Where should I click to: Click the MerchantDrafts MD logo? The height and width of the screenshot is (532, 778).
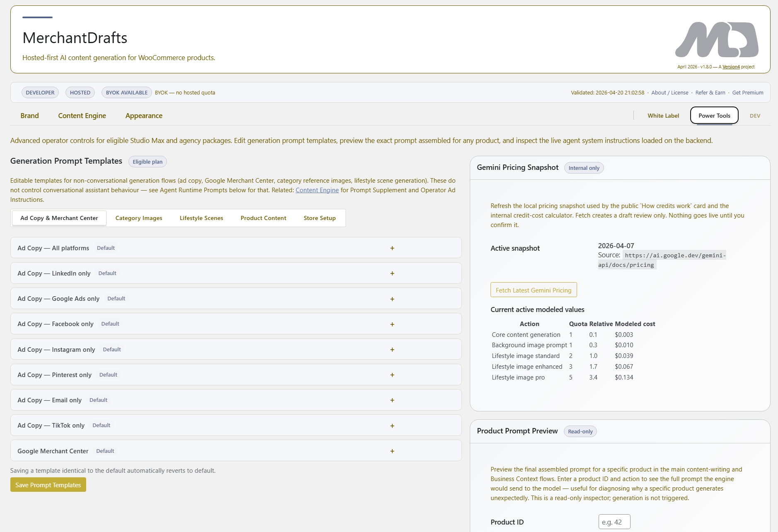pyautogui.click(x=717, y=40)
